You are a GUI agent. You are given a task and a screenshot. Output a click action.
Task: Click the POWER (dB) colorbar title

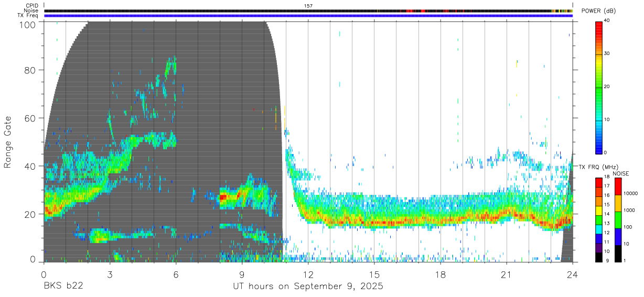tap(599, 11)
